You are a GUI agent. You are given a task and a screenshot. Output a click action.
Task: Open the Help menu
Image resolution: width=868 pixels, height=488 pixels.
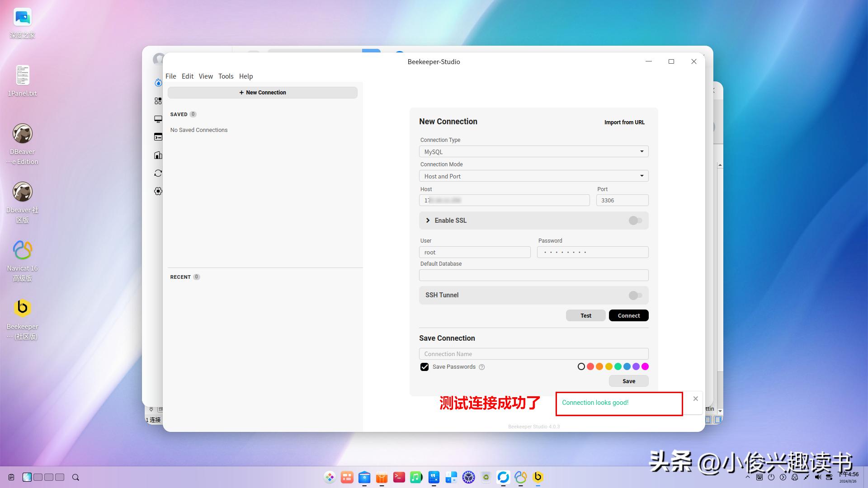click(x=245, y=76)
